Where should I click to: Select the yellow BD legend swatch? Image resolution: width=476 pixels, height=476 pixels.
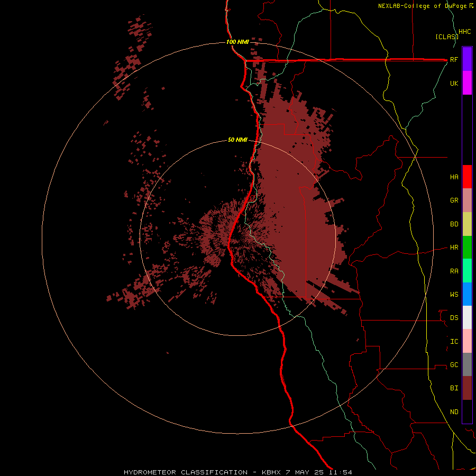[x=467, y=224]
